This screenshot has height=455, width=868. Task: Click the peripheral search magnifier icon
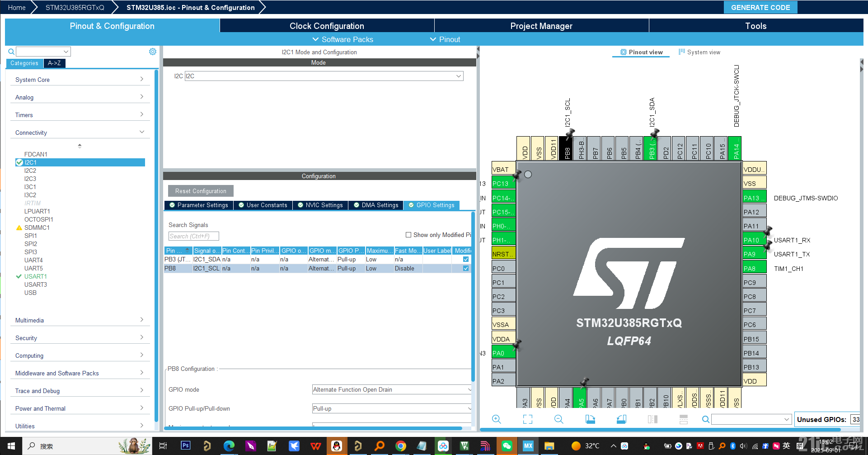(11, 52)
